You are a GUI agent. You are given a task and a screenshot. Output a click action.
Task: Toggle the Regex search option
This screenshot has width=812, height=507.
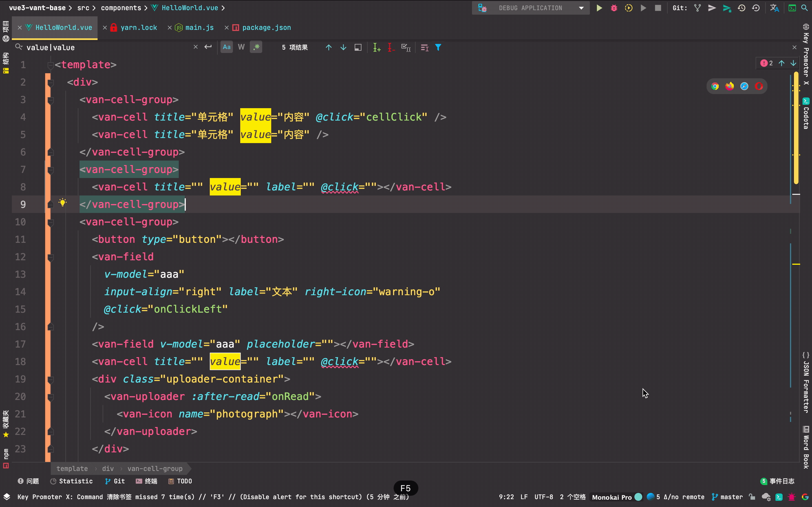point(256,47)
